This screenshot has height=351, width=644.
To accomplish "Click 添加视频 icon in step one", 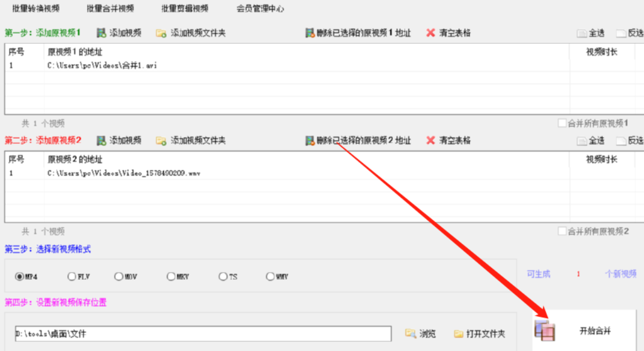I will 101,33.
